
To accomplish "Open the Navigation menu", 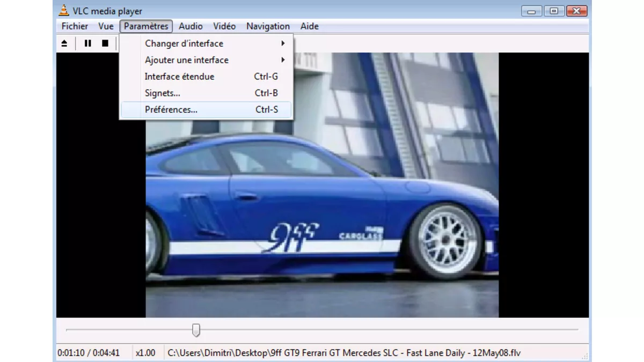I will (x=268, y=26).
